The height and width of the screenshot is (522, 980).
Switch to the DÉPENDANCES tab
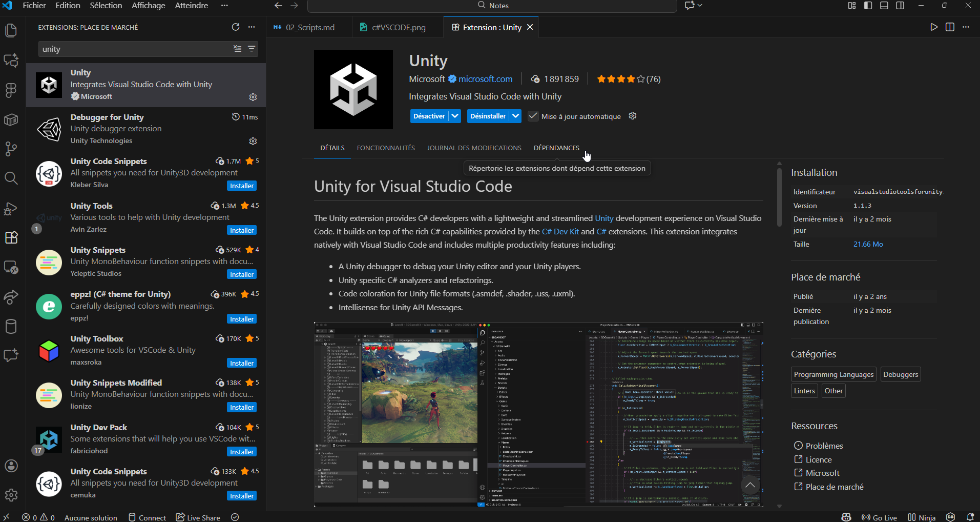coord(556,148)
